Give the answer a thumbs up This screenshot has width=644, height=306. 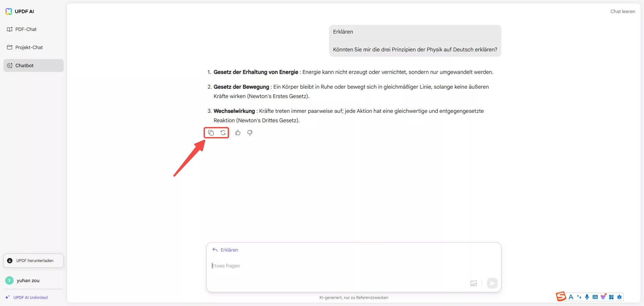(238, 133)
